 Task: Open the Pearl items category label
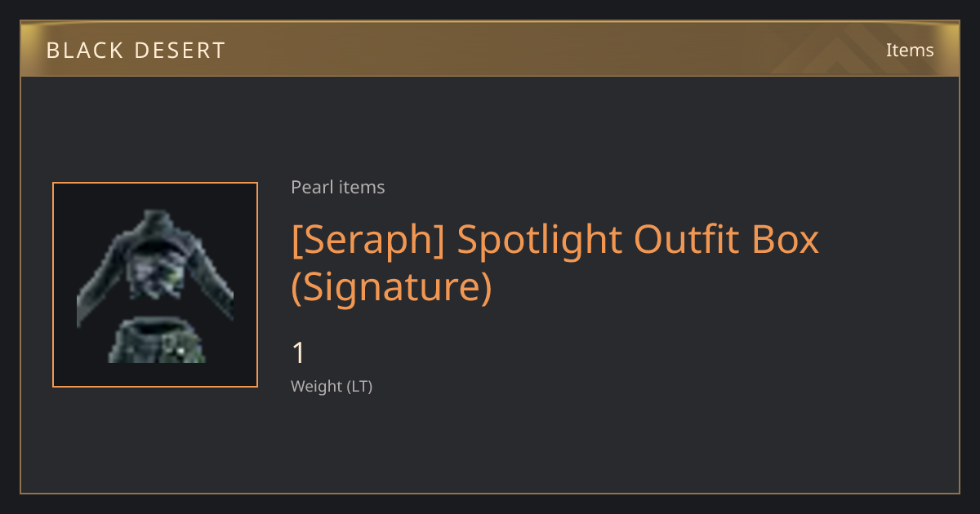click(337, 188)
